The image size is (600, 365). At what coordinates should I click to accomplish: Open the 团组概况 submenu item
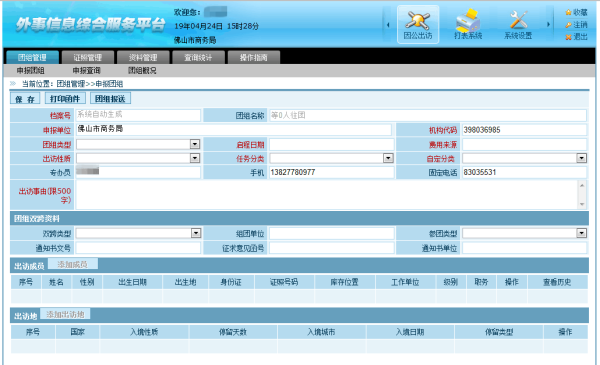(x=142, y=70)
